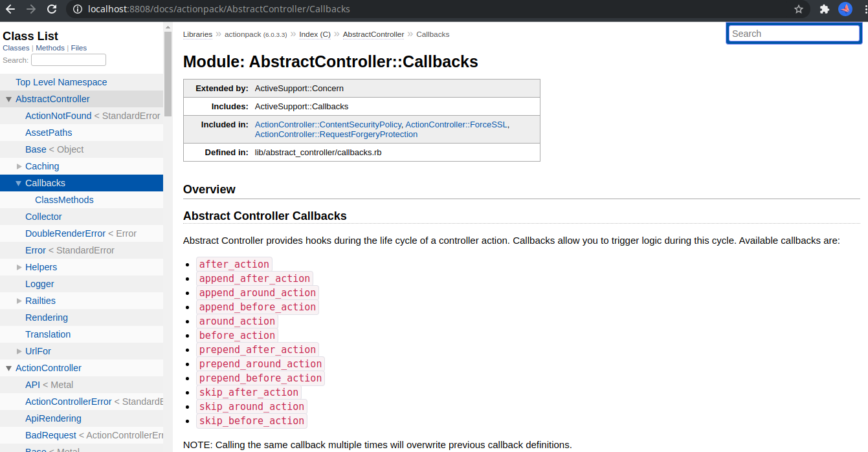Click the browser back arrow

click(x=10, y=9)
